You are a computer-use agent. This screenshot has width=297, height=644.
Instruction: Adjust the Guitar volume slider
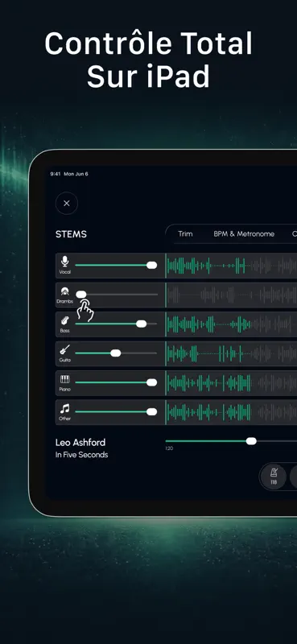[x=116, y=353]
